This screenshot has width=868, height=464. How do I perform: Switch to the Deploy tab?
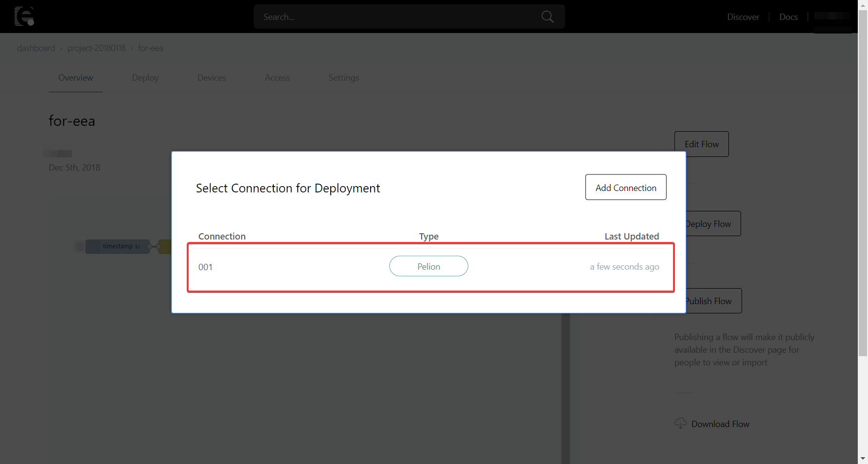click(145, 77)
